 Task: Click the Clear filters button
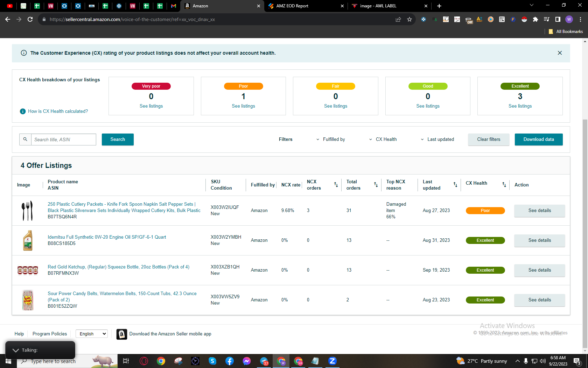(489, 139)
